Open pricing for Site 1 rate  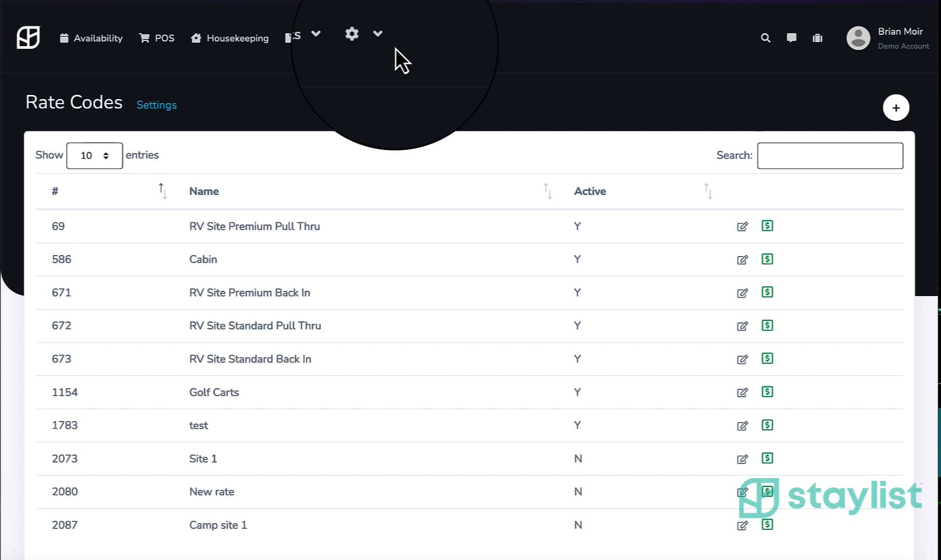(x=767, y=458)
